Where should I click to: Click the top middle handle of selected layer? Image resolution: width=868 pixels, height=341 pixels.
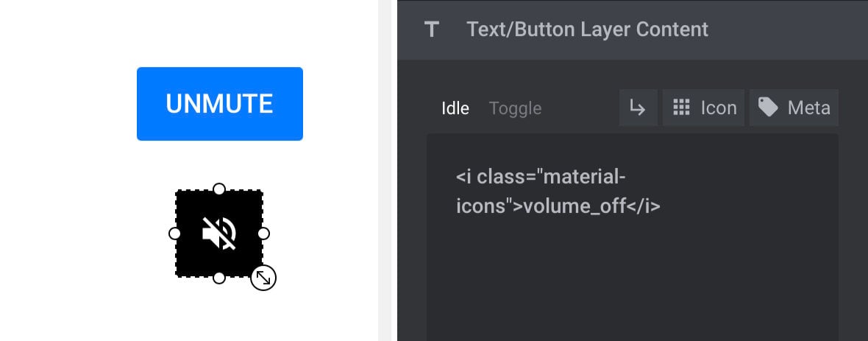pyautogui.click(x=219, y=189)
